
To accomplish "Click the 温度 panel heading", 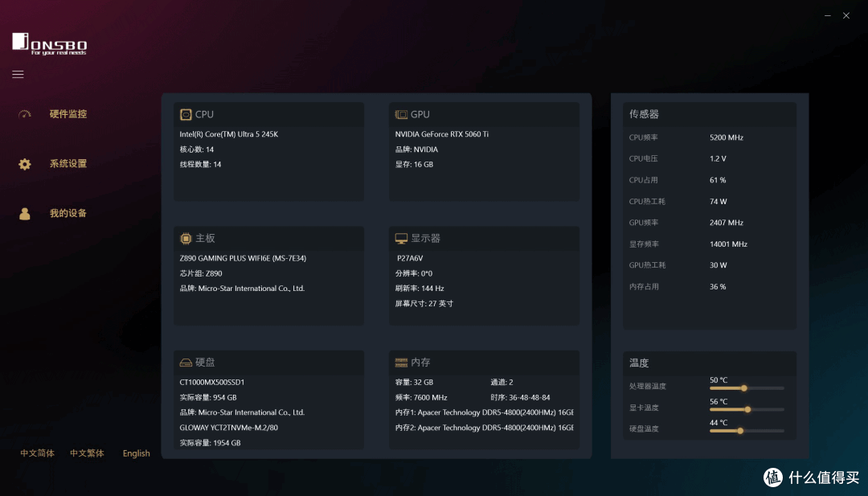I will point(639,363).
